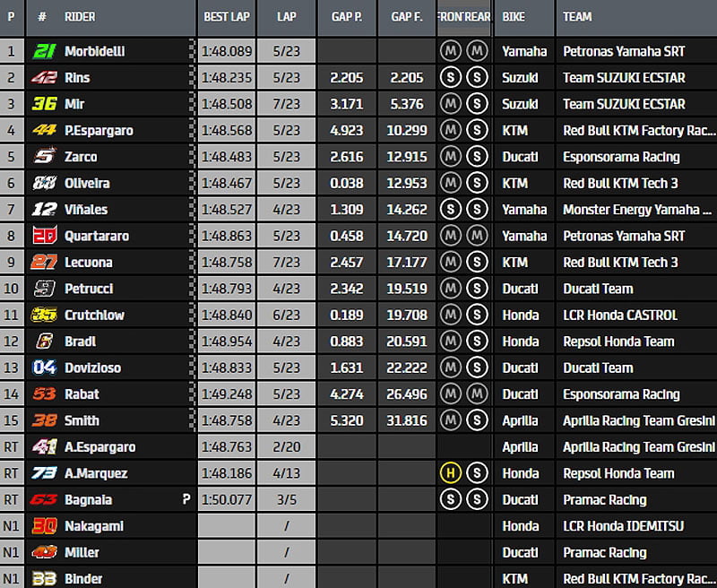Click Dovizioso's blue 04 number badge
717x588 pixels.
(x=44, y=367)
